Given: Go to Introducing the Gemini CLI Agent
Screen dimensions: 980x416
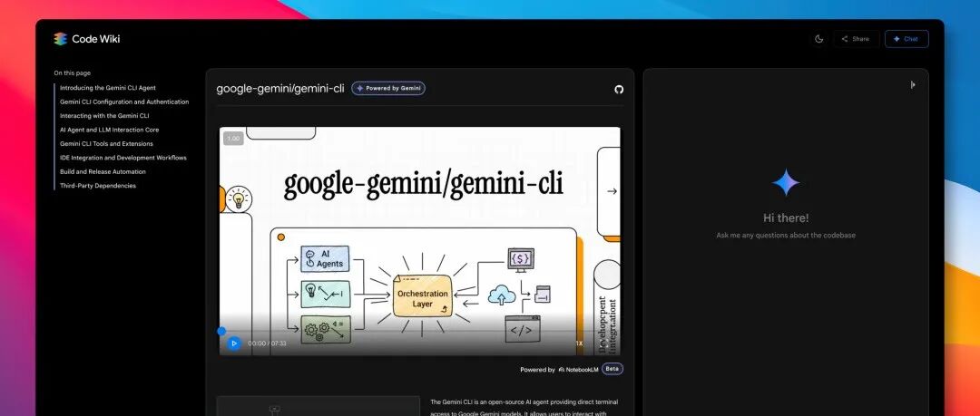Looking at the screenshot, I should [x=108, y=88].
